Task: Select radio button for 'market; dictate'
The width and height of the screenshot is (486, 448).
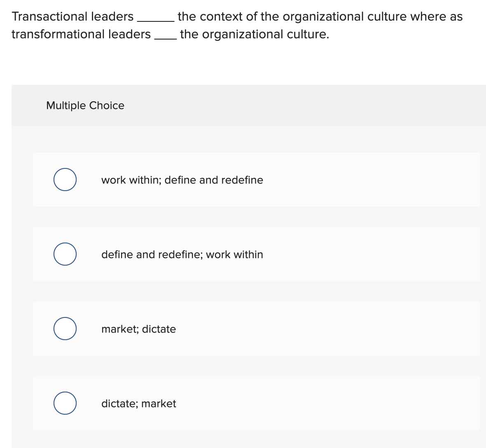Action: point(65,328)
